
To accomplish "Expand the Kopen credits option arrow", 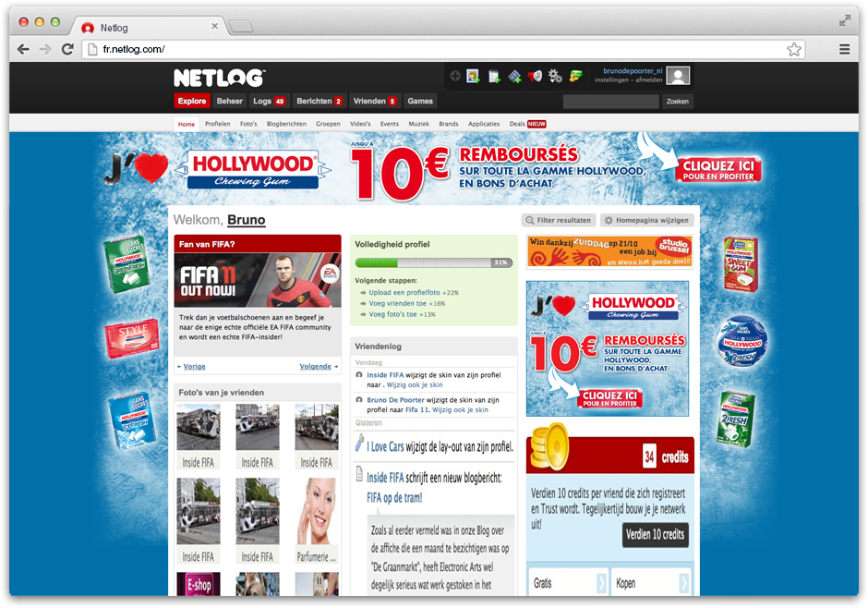I will pyautogui.click(x=684, y=583).
